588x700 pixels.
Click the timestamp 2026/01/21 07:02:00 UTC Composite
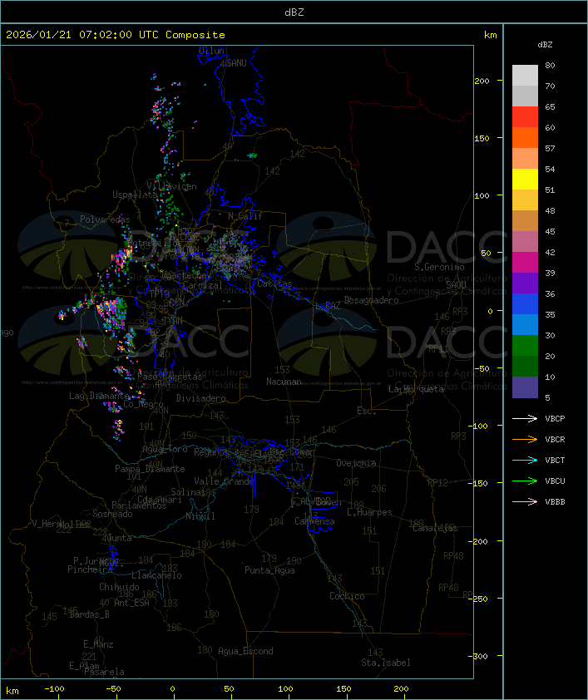click(116, 35)
